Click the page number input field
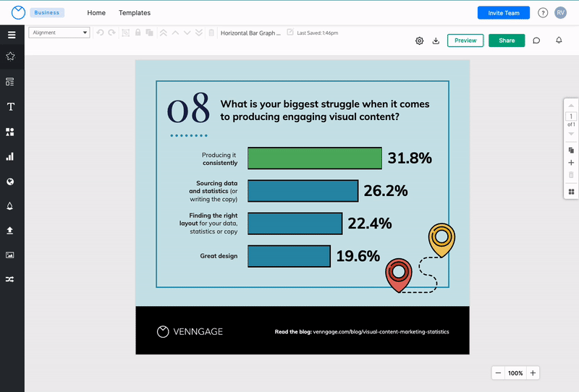The width and height of the screenshot is (579, 392). tap(571, 116)
